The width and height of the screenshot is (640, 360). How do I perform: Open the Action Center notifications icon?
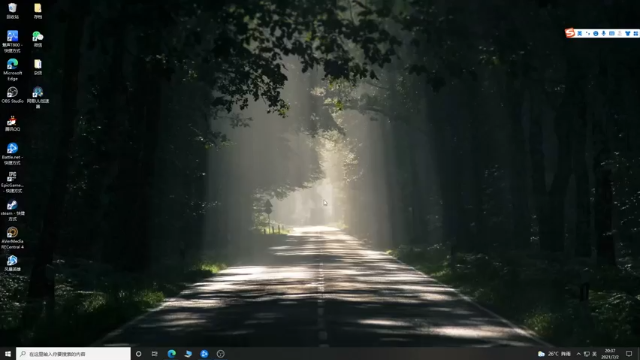(629, 354)
